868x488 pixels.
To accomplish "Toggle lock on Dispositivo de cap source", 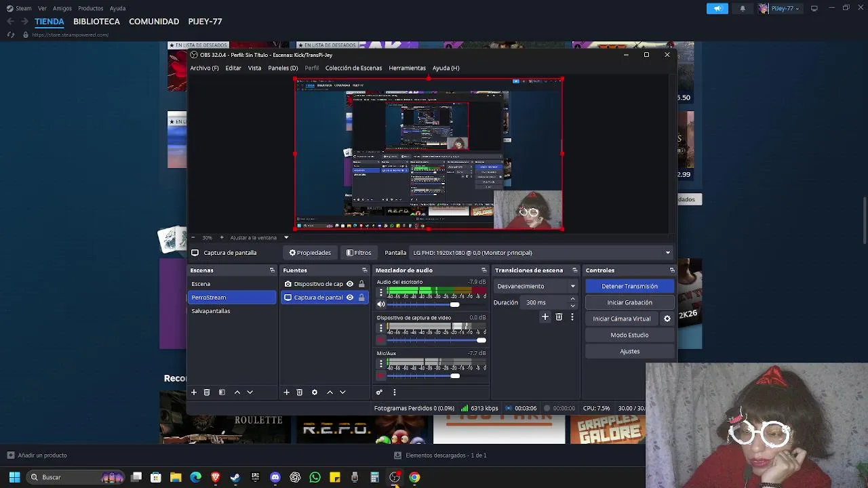I will click(361, 284).
